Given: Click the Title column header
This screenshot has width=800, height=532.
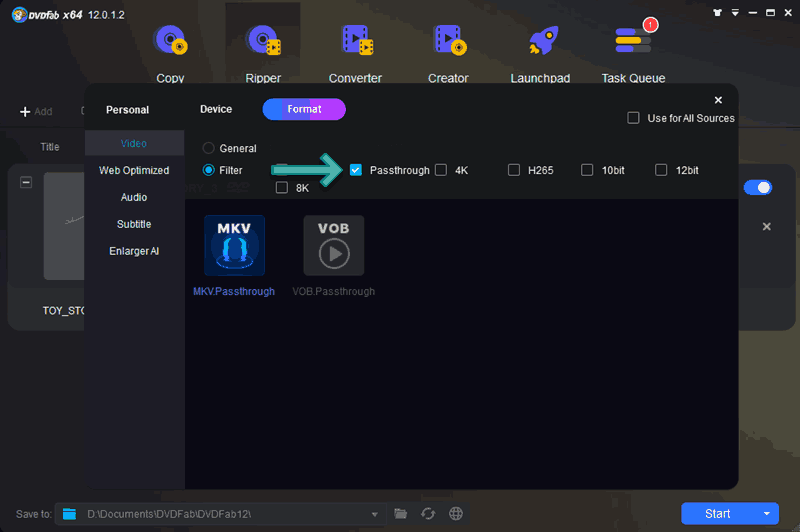Looking at the screenshot, I should click(50, 147).
